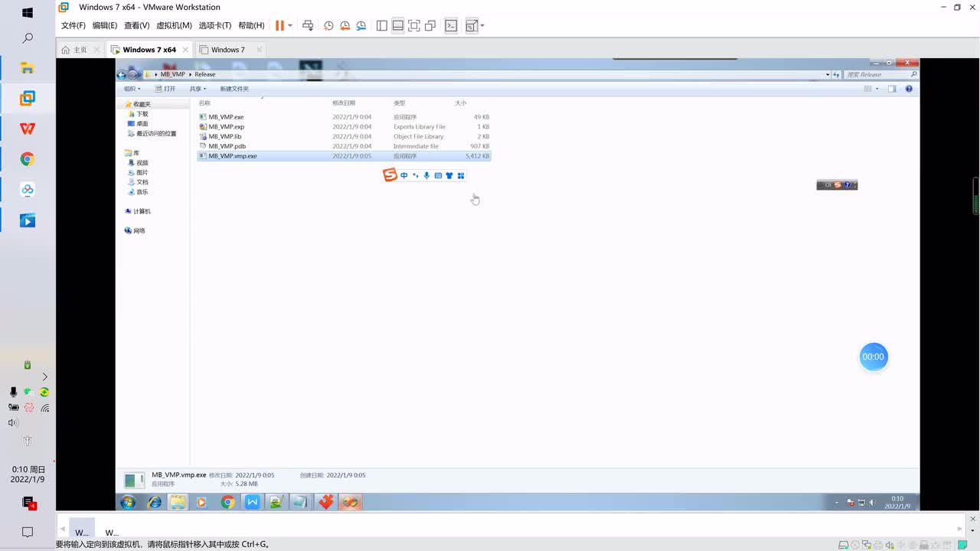Screen dimensions: 980x551
Task: Expand the stretch display options arrow
Action: point(482,26)
